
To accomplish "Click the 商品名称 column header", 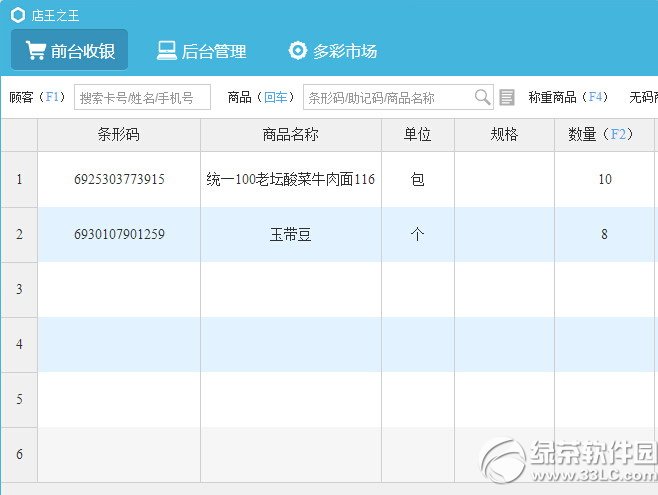I will (x=291, y=135).
